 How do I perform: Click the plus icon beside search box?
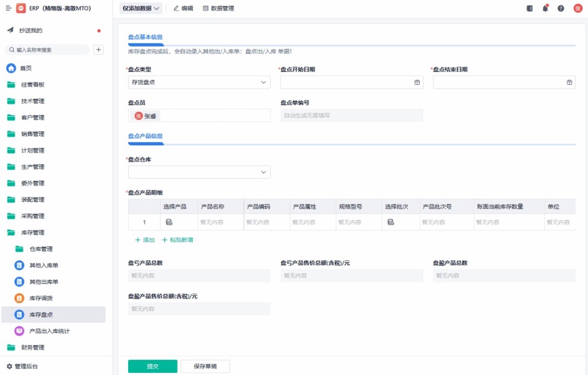click(99, 50)
